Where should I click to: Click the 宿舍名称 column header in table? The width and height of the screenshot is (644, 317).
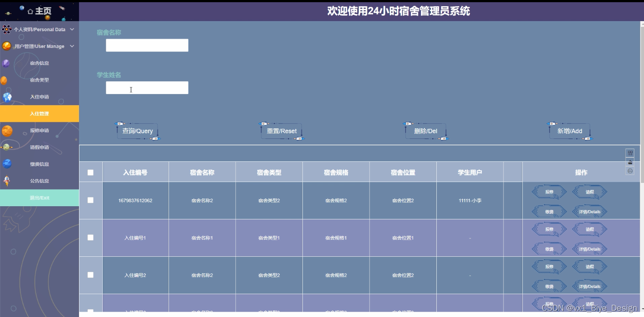click(202, 172)
